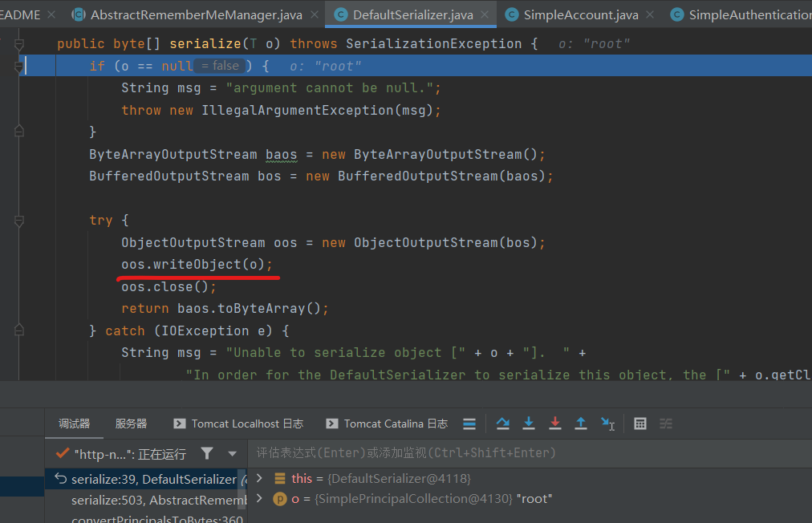The width and height of the screenshot is (812, 523).
Task: Click the thread filter funnel icon
Action: pyautogui.click(x=207, y=453)
